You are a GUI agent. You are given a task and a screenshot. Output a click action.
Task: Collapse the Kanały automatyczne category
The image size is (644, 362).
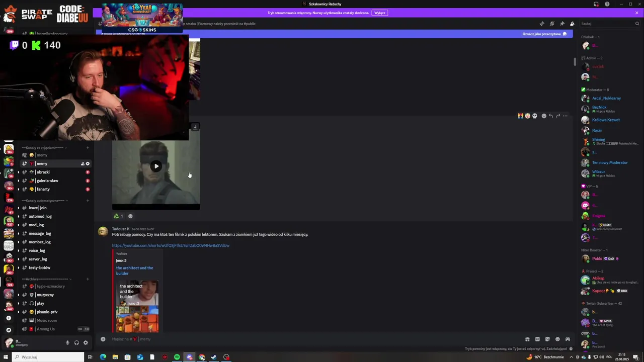pos(44,201)
